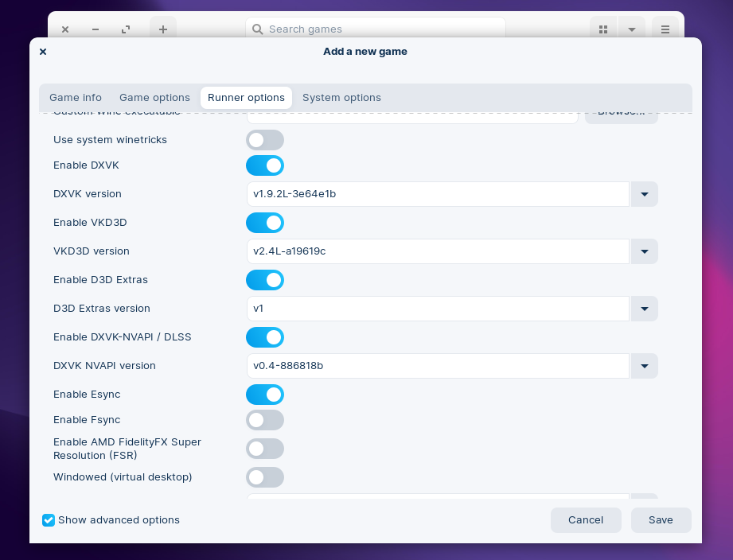
Task: Click the Cancel button
Action: tap(586, 520)
